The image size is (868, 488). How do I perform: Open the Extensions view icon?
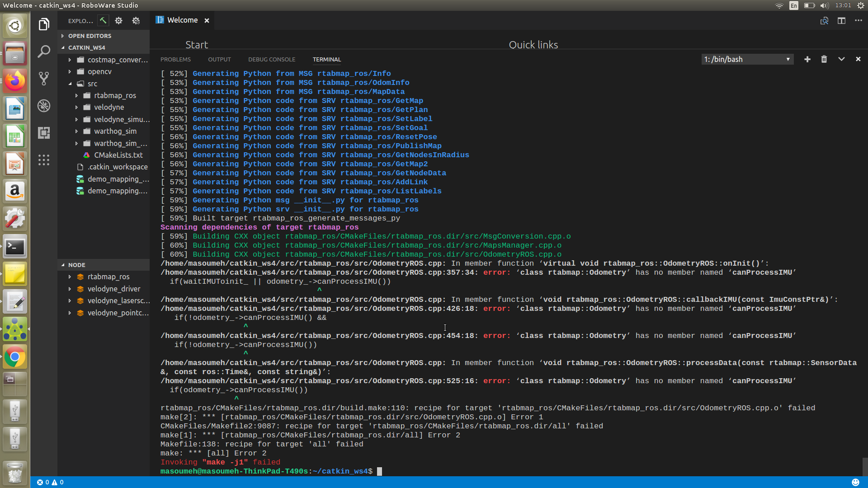(x=44, y=133)
